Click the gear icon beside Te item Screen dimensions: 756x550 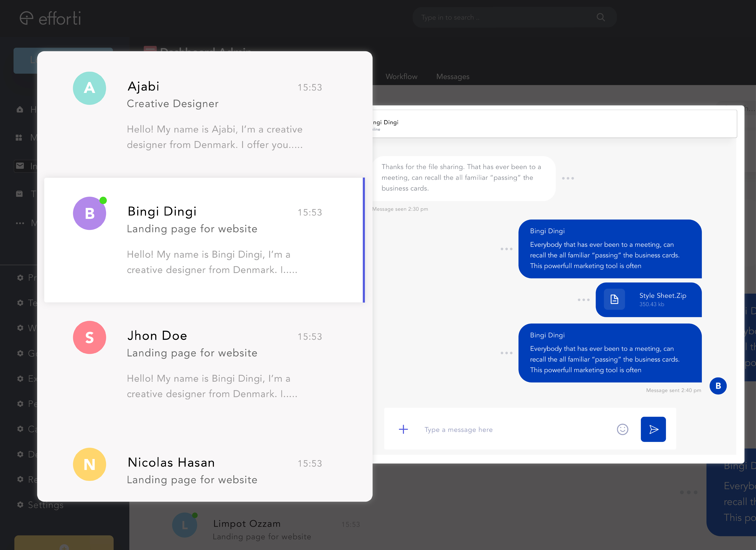[x=20, y=303]
